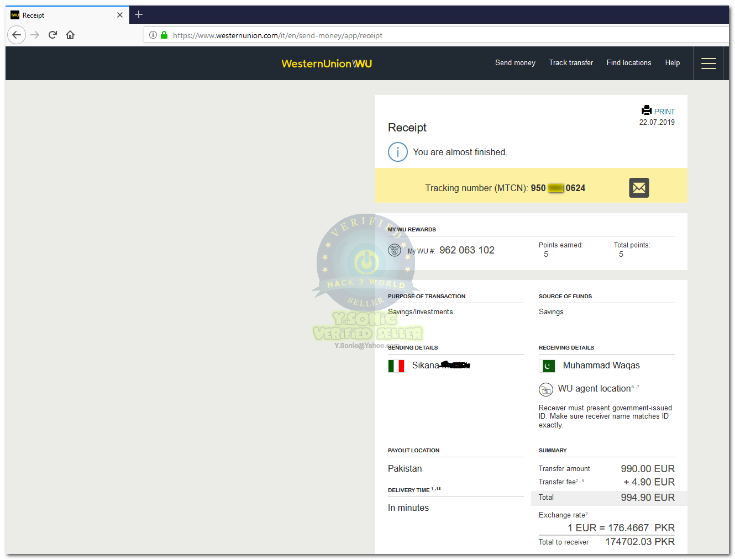Click the Pakistan flag in receiving details

[547, 366]
